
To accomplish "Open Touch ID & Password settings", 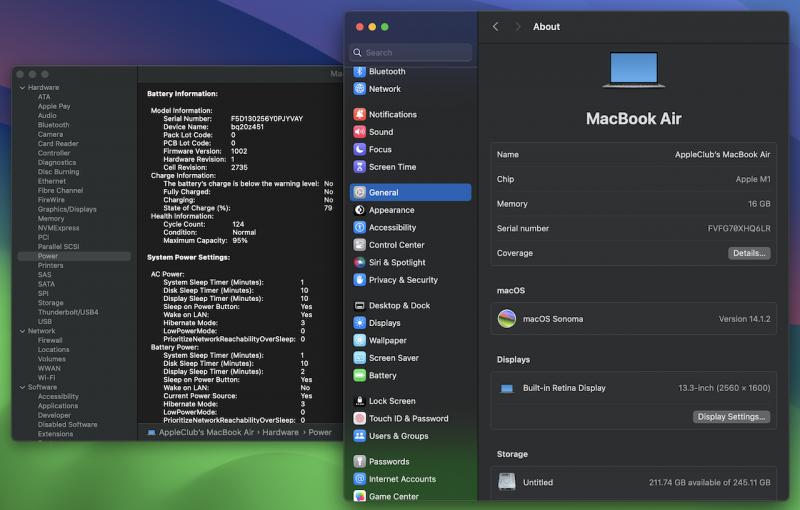I will (408, 419).
